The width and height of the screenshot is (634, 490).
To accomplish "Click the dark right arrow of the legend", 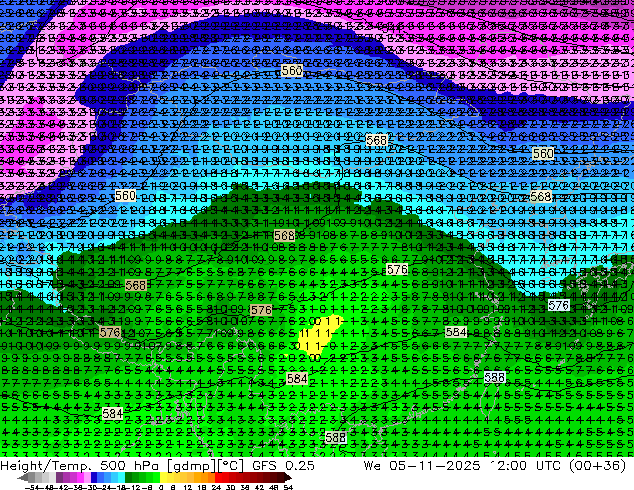I will 287,477.
